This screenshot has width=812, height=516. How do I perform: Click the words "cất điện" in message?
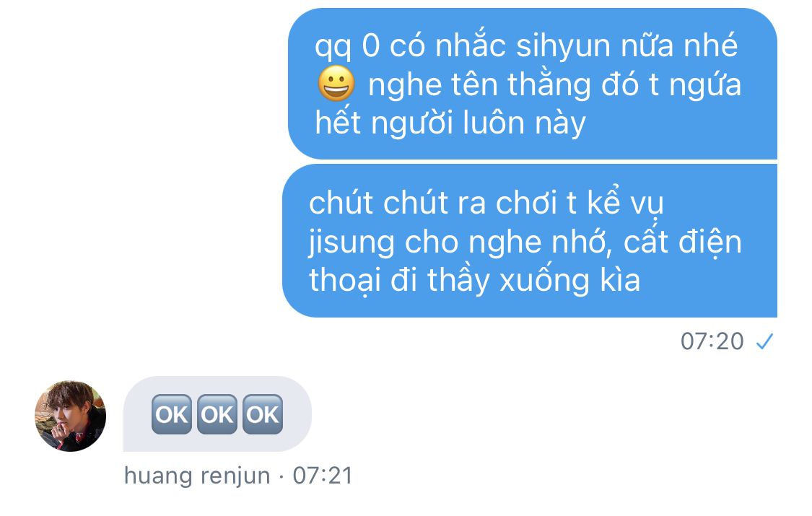683,242
